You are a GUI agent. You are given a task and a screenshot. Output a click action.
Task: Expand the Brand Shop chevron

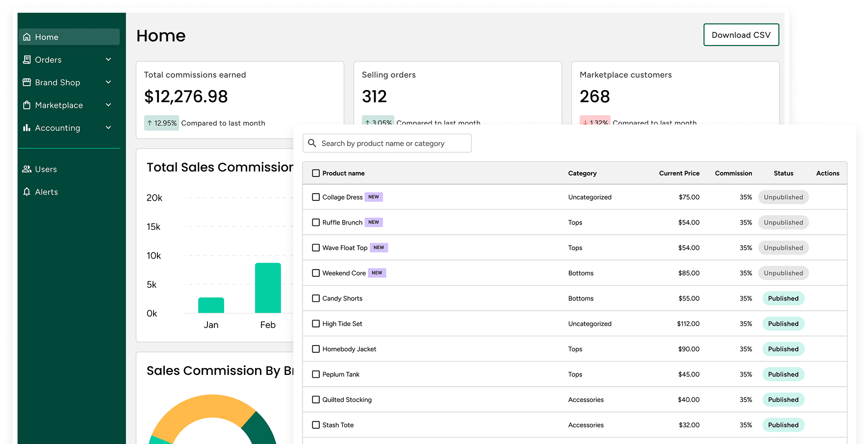pyautogui.click(x=108, y=82)
